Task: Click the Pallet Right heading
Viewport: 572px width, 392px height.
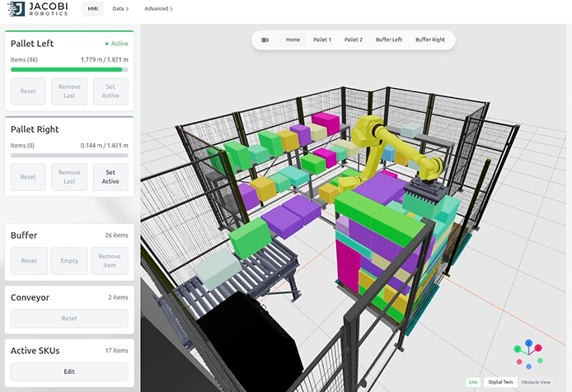Action: tap(35, 129)
